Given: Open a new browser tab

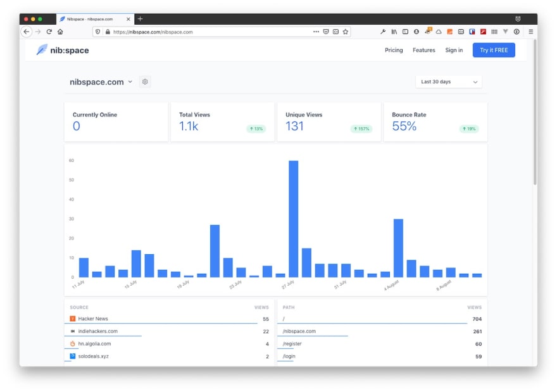Looking at the screenshot, I should (141, 19).
